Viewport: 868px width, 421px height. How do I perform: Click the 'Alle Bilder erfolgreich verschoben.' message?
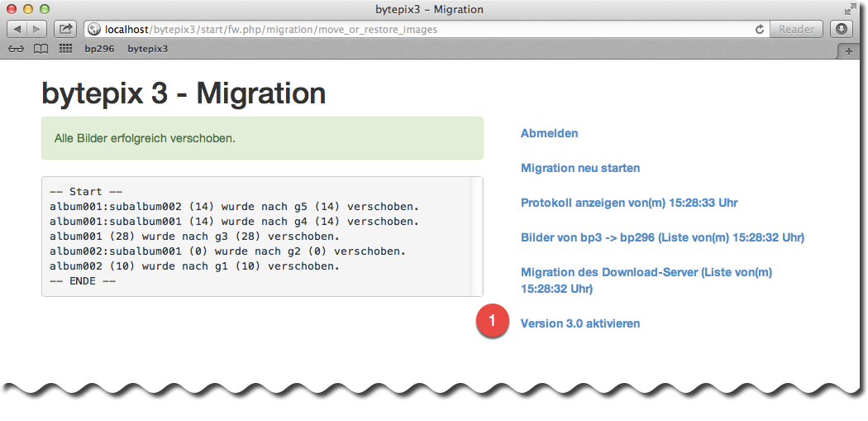(145, 138)
